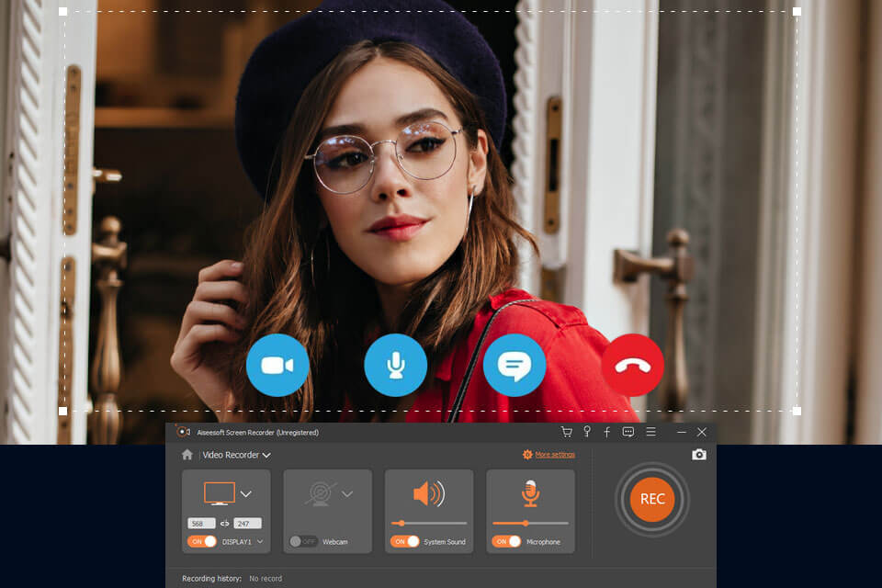Go to Home via house icon
This screenshot has height=588, width=882.
(187, 455)
